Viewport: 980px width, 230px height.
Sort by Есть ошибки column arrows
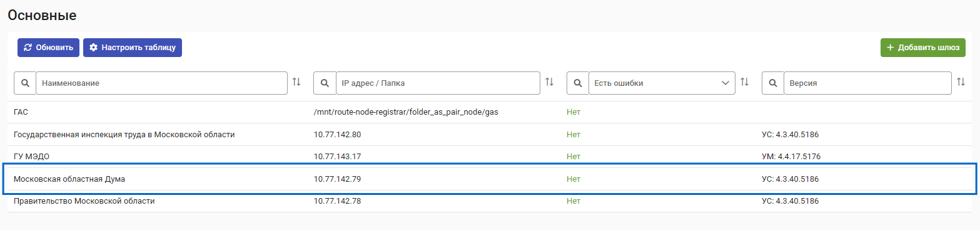point(745,82)
